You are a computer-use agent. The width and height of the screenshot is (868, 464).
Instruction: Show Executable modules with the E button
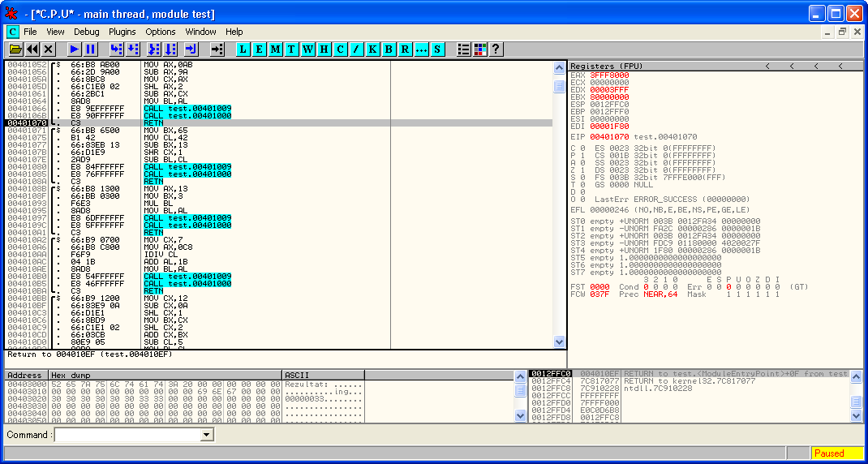[259, 49]
